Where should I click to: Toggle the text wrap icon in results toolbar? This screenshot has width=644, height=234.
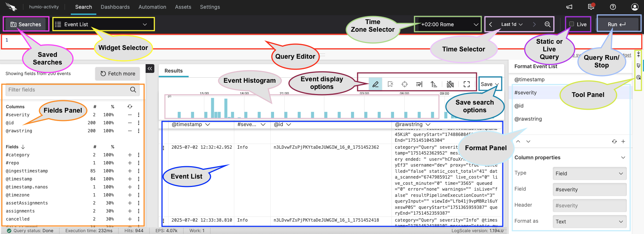coord(419,84)
